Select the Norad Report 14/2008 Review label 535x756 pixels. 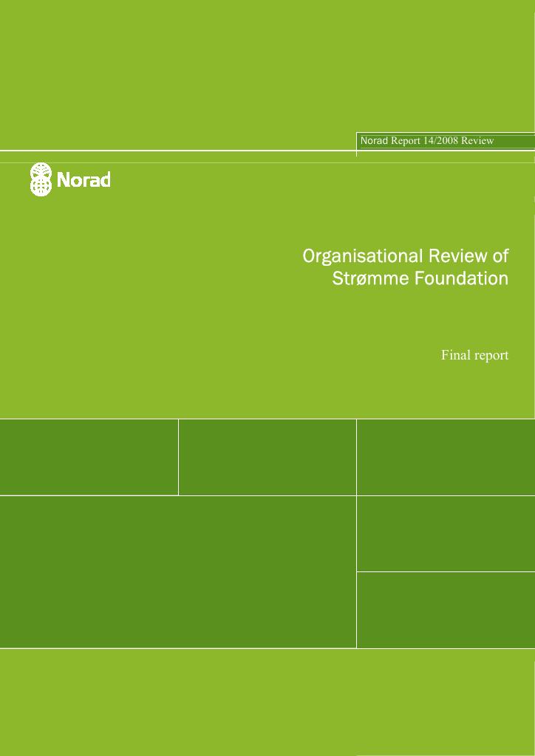(427, 141)
